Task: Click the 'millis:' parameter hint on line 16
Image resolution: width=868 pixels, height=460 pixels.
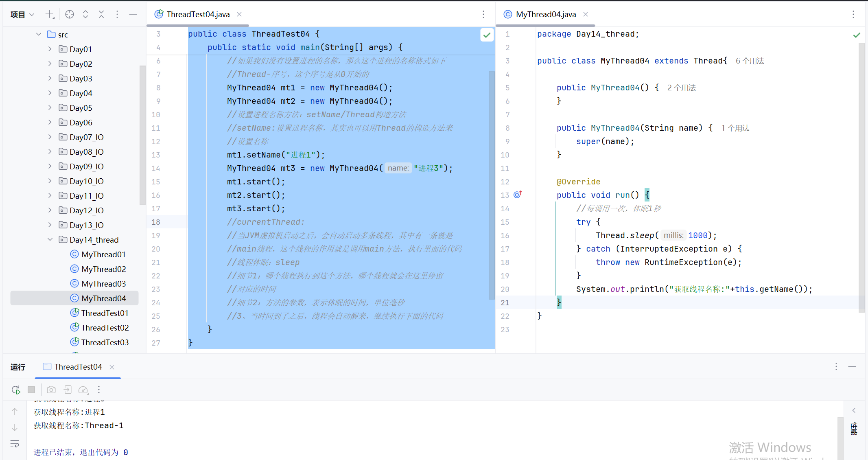Action: 673,235
